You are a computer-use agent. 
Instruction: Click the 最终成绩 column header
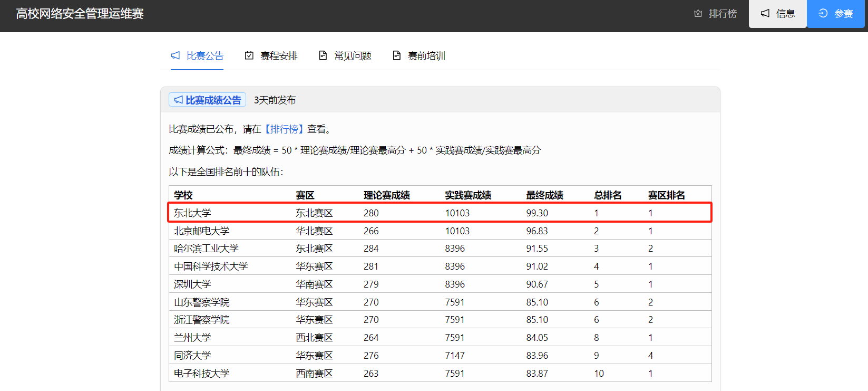click(x=544, y=195)
